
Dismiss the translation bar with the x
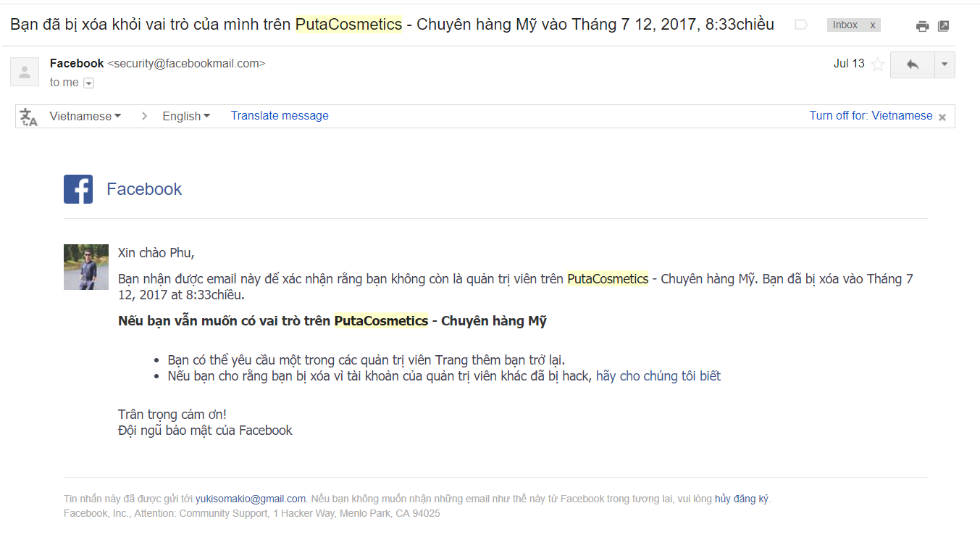pyautogui.click(x=942, y=117)
